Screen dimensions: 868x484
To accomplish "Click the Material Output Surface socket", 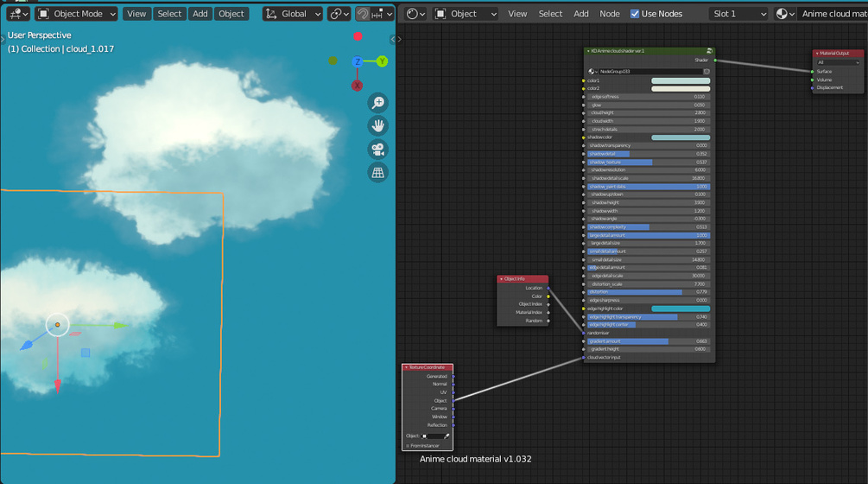I will tap(812, 72).
